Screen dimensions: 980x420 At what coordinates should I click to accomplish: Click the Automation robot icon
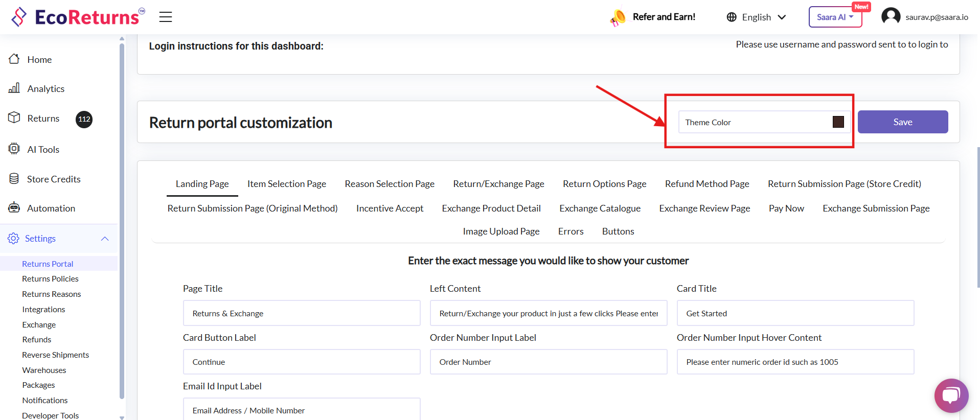(14, 208)
